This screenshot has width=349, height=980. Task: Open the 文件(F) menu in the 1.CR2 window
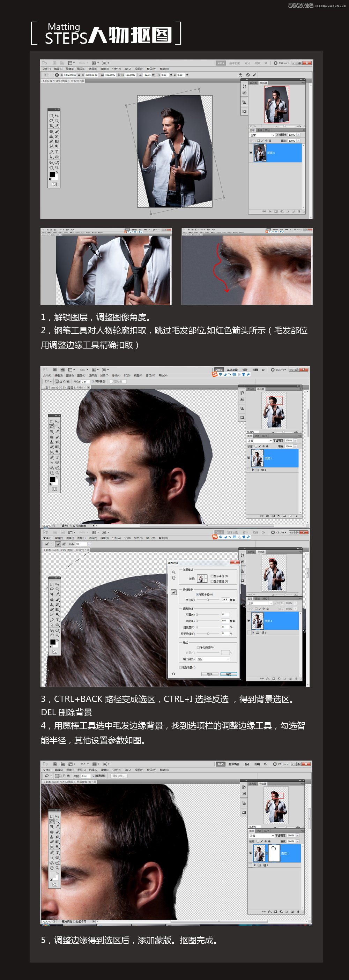click(x=46, y=69)
